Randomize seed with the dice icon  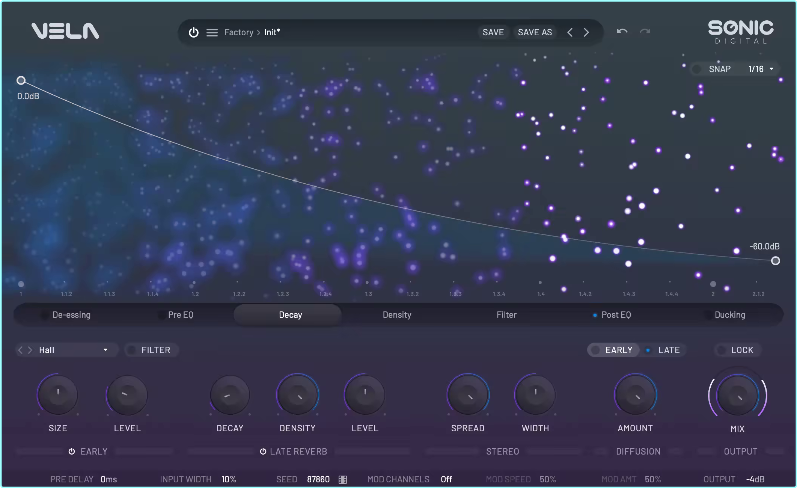(343, 479)
